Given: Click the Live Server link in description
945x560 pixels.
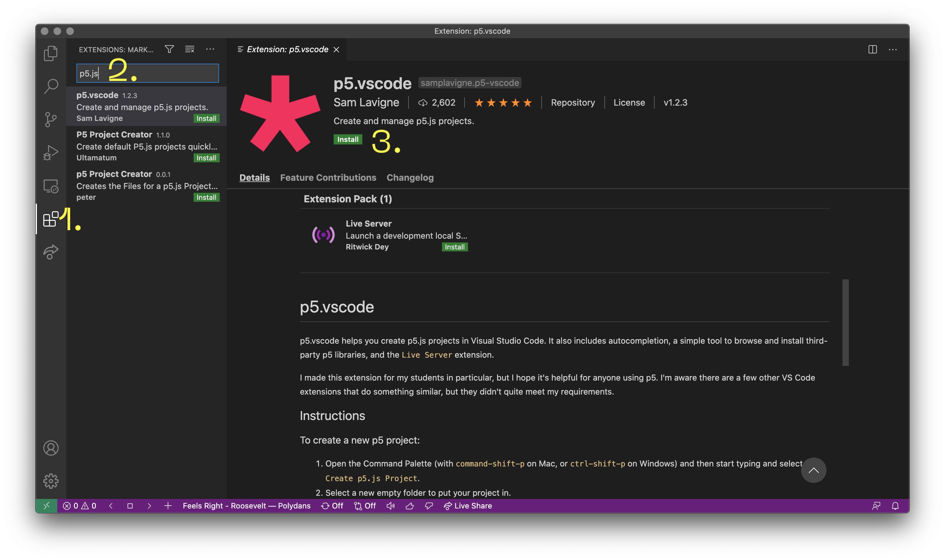Looking at the screenshot, I should 426,355.
